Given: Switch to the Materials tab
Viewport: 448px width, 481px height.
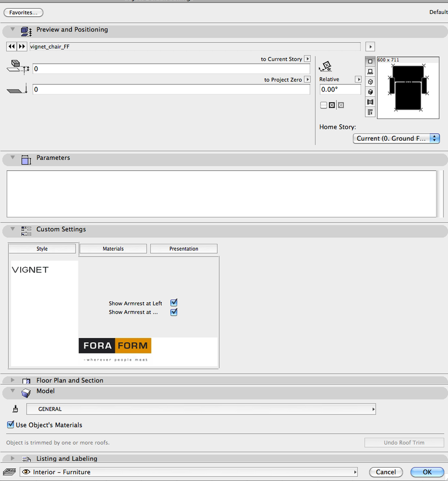Looking at the screenshot, I should pyautogui.click(x=113, y=248).
